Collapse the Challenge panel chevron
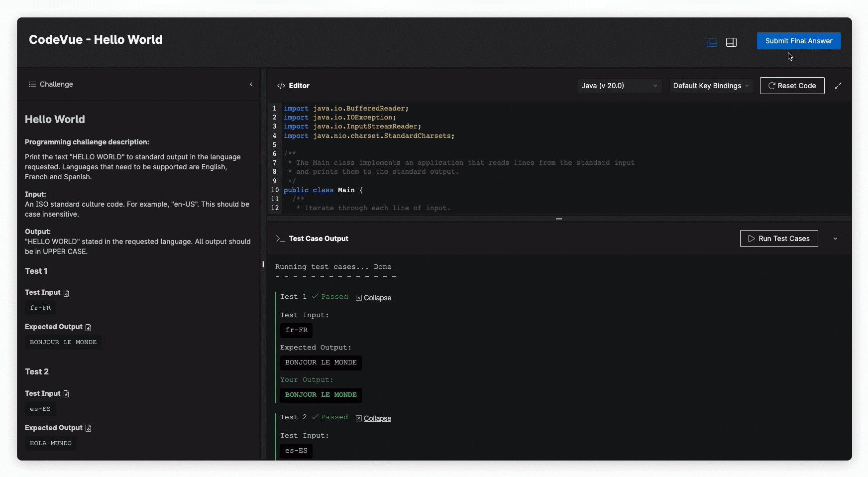 pyautogui.click(x=251, y=84)
